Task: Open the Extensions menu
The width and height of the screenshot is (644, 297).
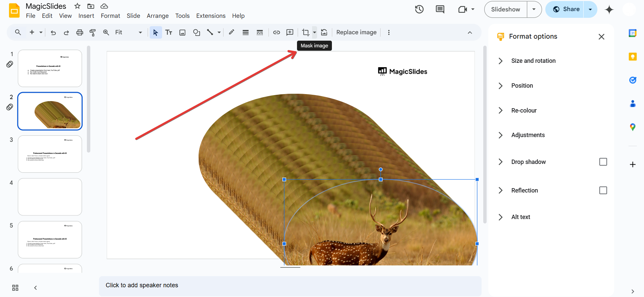Action: 210,16
